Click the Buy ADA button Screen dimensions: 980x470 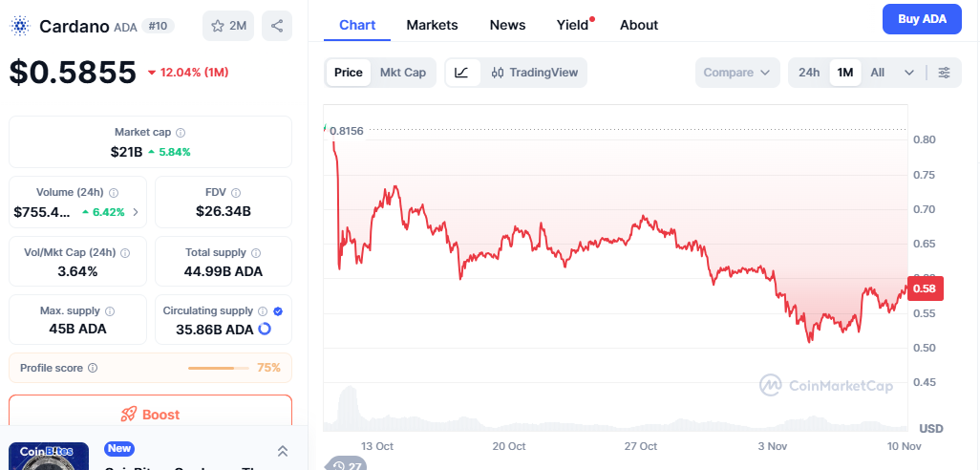pos(921,19)
